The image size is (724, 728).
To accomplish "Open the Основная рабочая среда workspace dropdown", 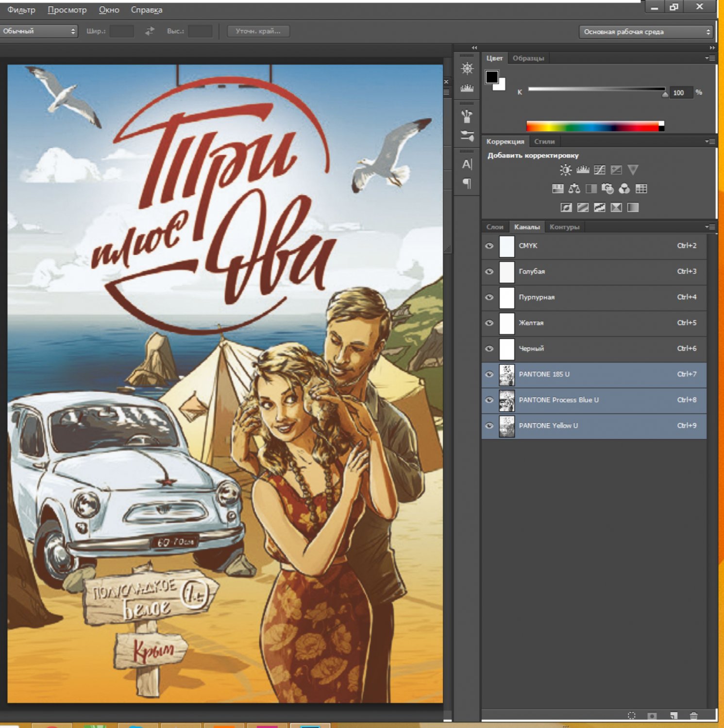I will (646, 32).
